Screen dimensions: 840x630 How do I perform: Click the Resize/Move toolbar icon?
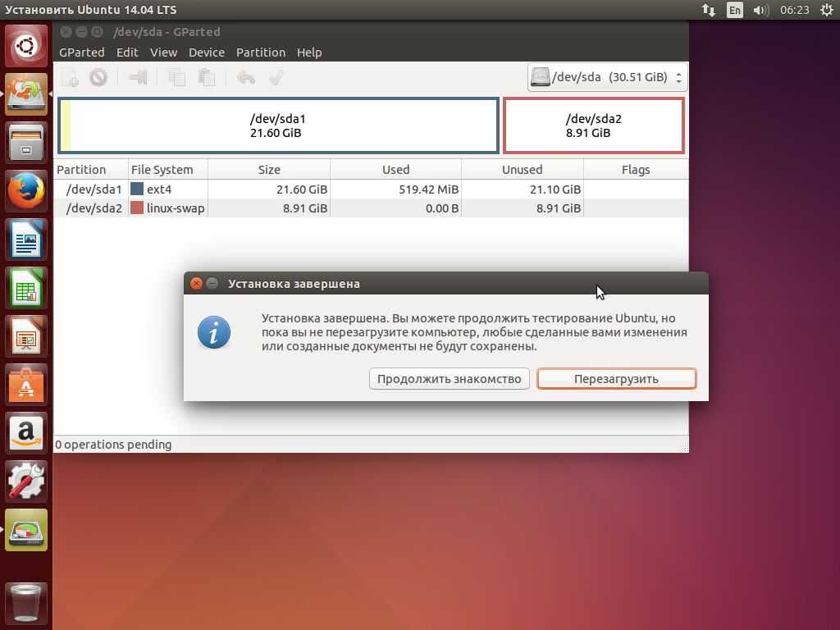coord(138,77)
